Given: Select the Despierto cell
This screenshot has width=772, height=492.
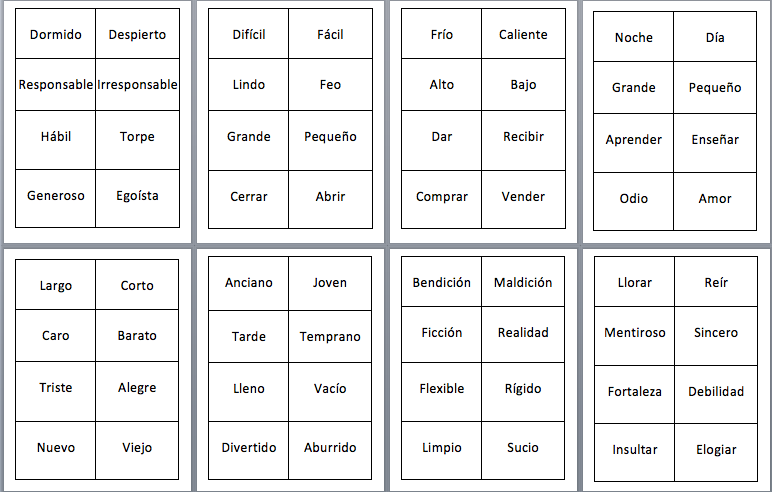Looking at the screenshot, I should click(137, 35).
